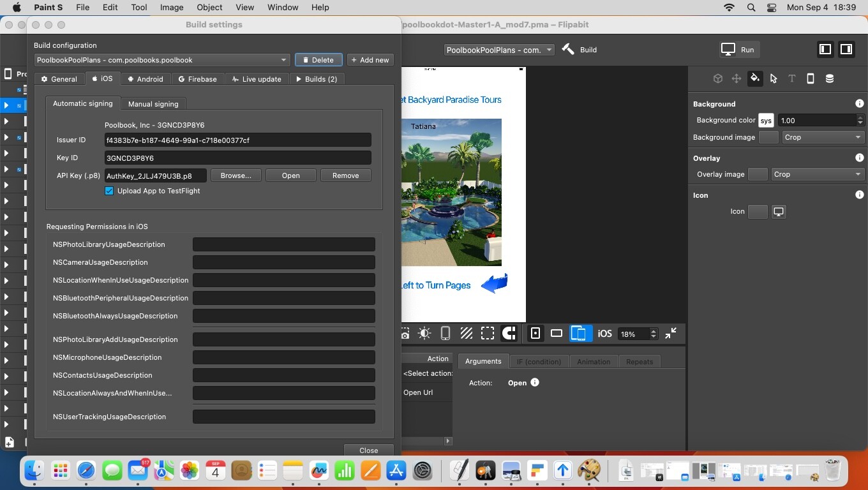
Task: Open Safari from the dock
Action: coord(86,471)
